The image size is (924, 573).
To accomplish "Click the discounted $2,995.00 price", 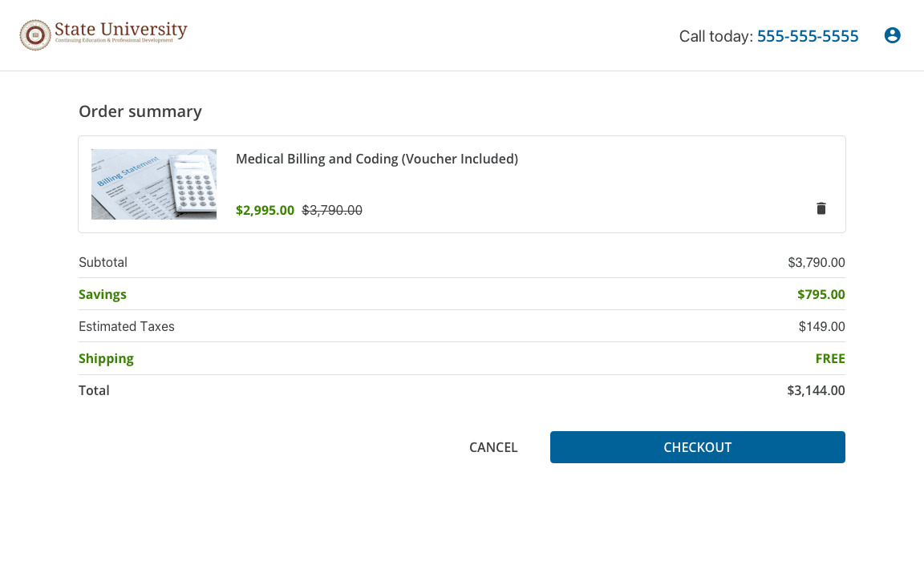I will pyautogui.click(x=265, y=210).
